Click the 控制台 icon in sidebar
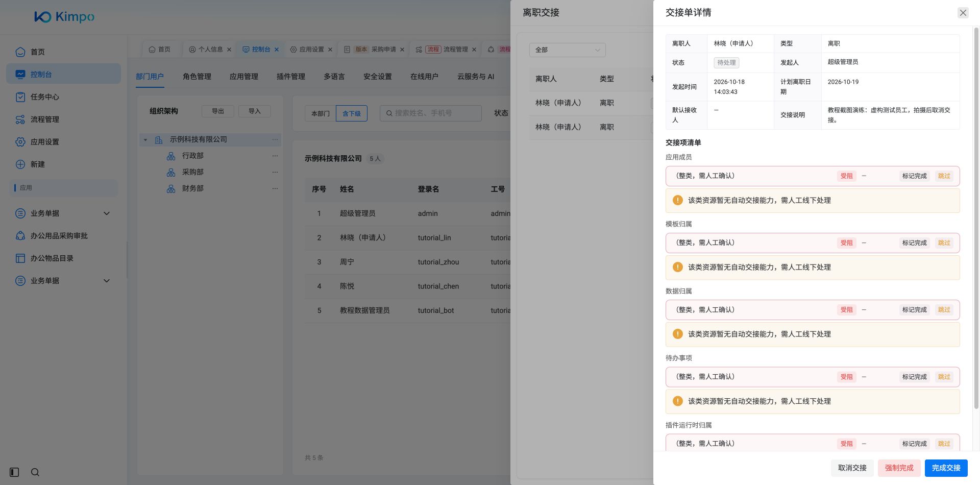The width and height of the screenshot is (980, 485). 20,75
